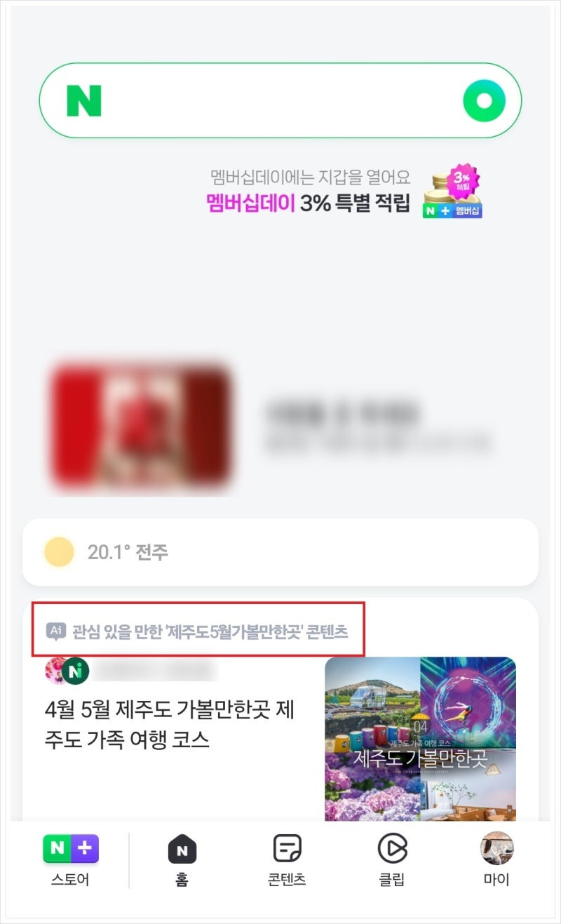
Task: Click the 관심 있을 만한 제주도5월가볼만한곳 콘텐츠 label
Action: point(210,631)
